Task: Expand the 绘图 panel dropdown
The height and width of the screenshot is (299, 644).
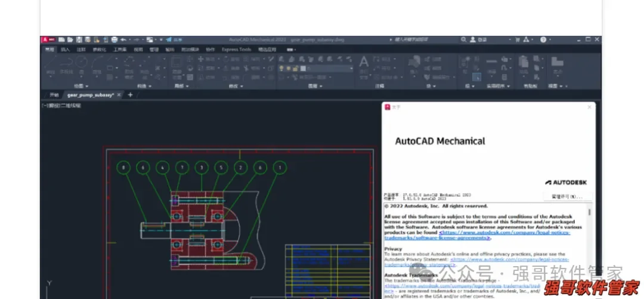Action: click(x=81, y=86)
